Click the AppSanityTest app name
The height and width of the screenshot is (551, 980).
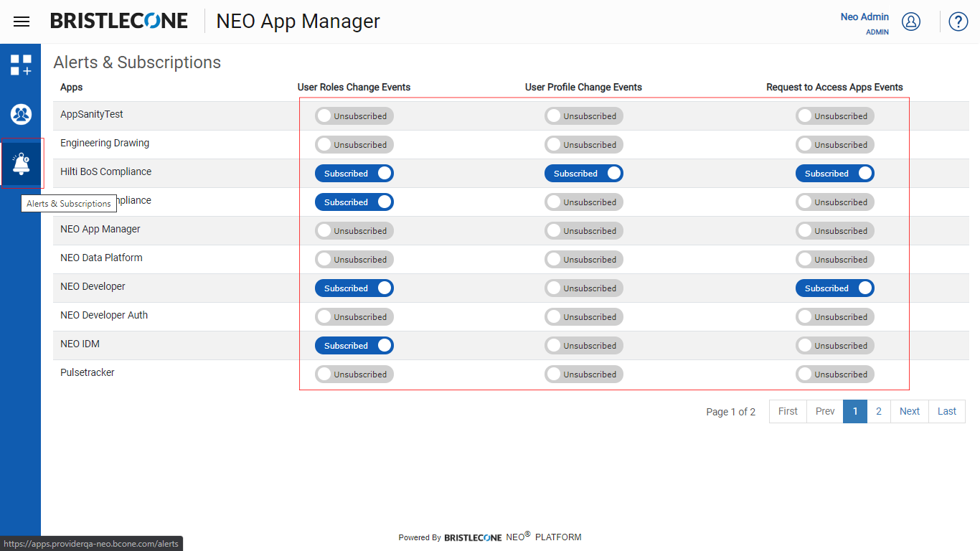(92, 114)
